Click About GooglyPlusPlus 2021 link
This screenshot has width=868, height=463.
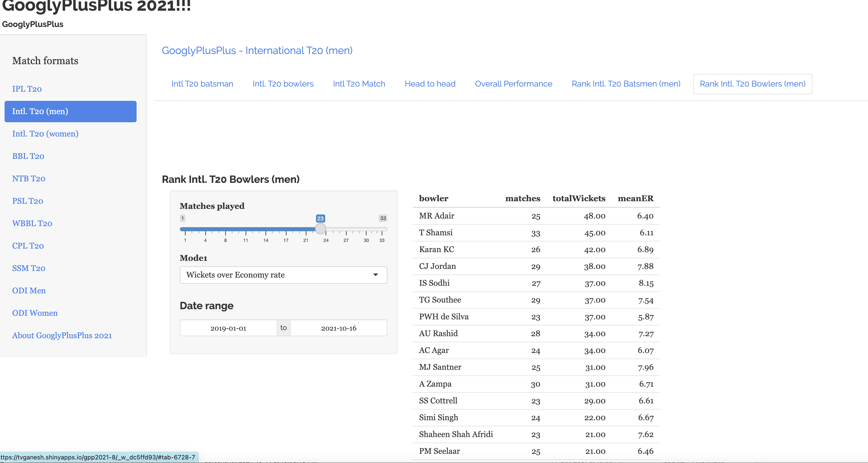[x=62, y=335]
